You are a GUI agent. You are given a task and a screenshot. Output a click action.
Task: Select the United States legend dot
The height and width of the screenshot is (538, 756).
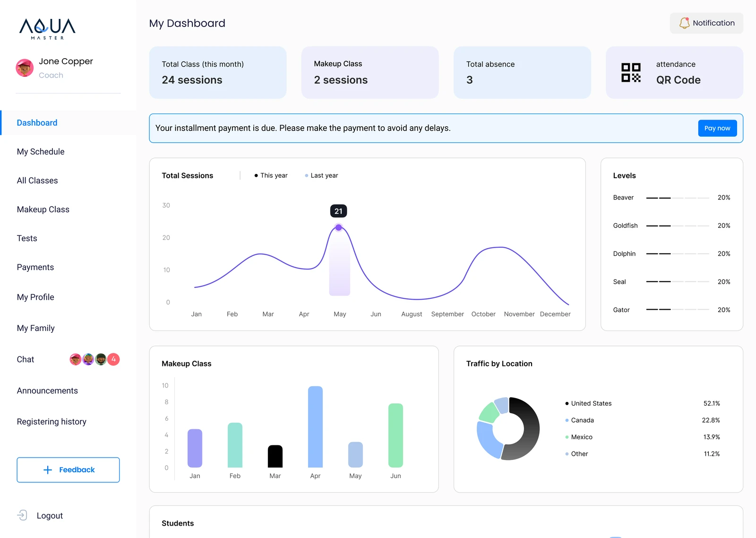(x=567, y=403)
